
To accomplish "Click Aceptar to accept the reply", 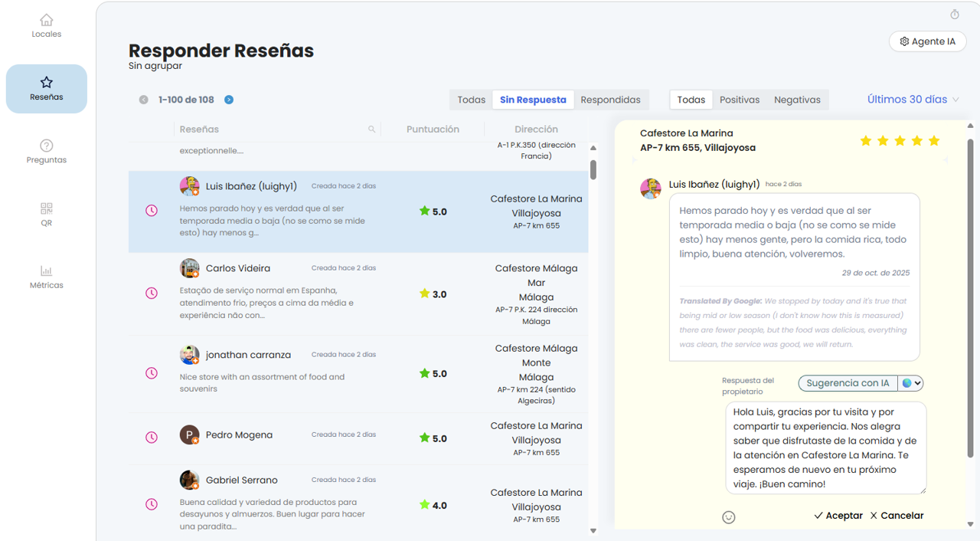I will [838, 516].
